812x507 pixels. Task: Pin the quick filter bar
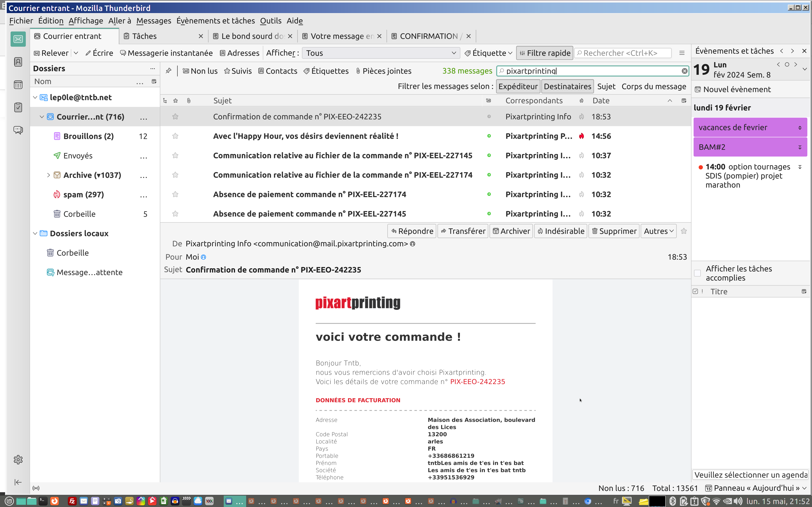(169, 71)
